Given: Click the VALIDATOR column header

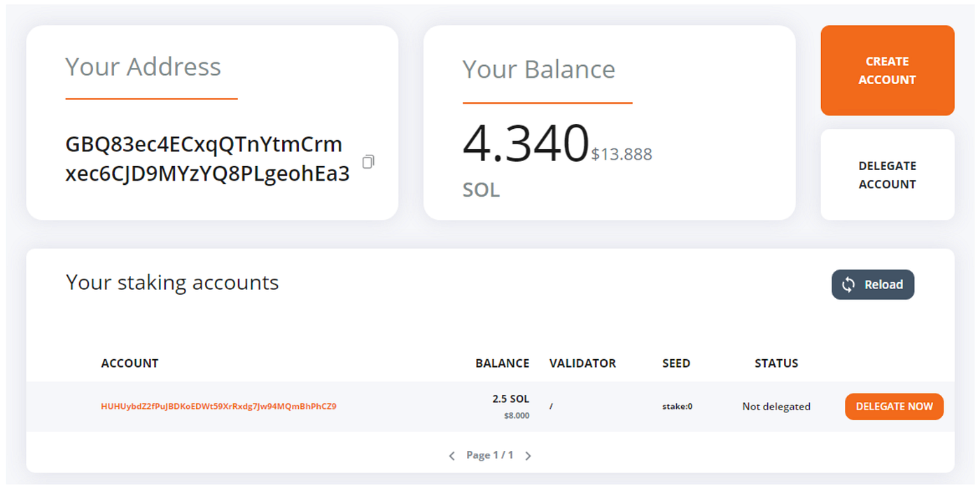Looking at the screenshot, I should 582,363.
